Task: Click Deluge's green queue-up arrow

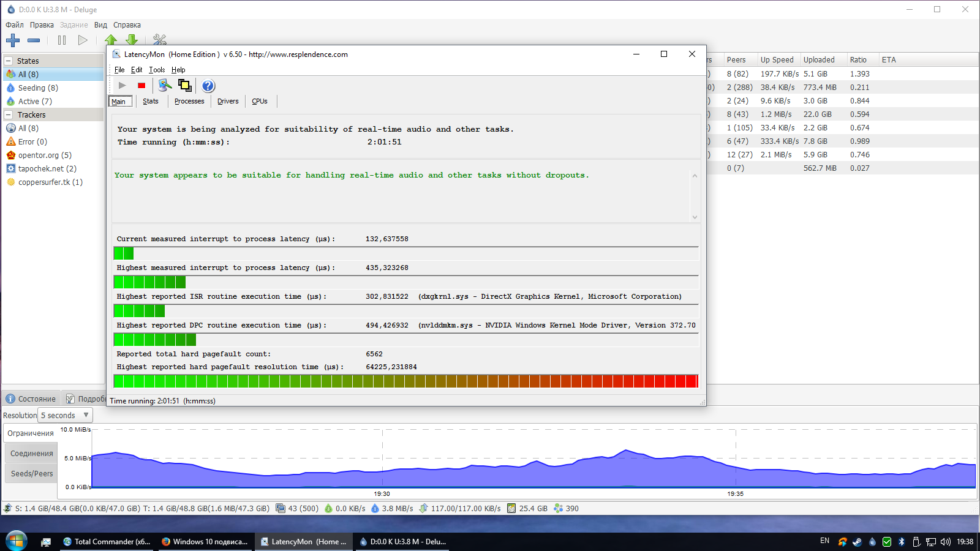Action: point(111,40)
